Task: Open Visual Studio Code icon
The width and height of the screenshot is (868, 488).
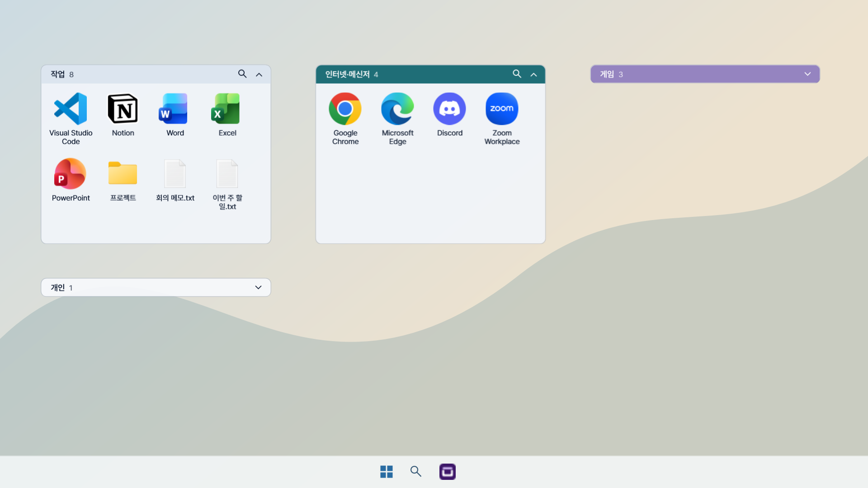Action: click(71, 109)
